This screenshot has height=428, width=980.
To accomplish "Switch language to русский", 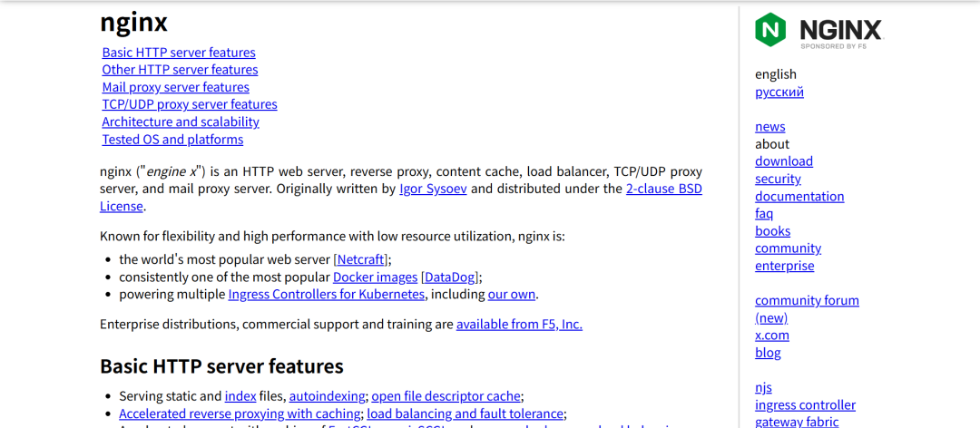I will coord(779,92).
